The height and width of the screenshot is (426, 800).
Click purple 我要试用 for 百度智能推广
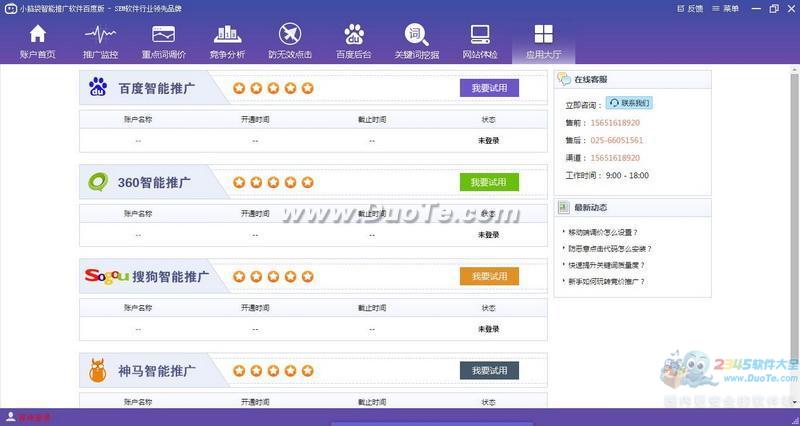point(489,88)
